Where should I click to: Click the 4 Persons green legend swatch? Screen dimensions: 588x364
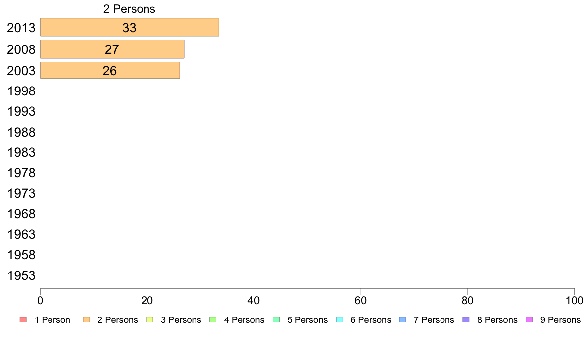click(213, 320)
